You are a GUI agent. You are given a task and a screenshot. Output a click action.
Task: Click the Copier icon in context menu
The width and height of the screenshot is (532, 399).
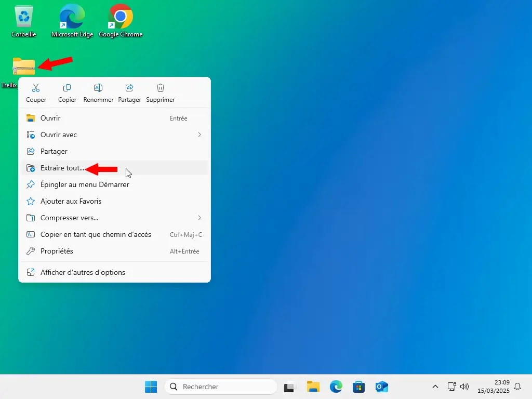(x=67, y=88)
